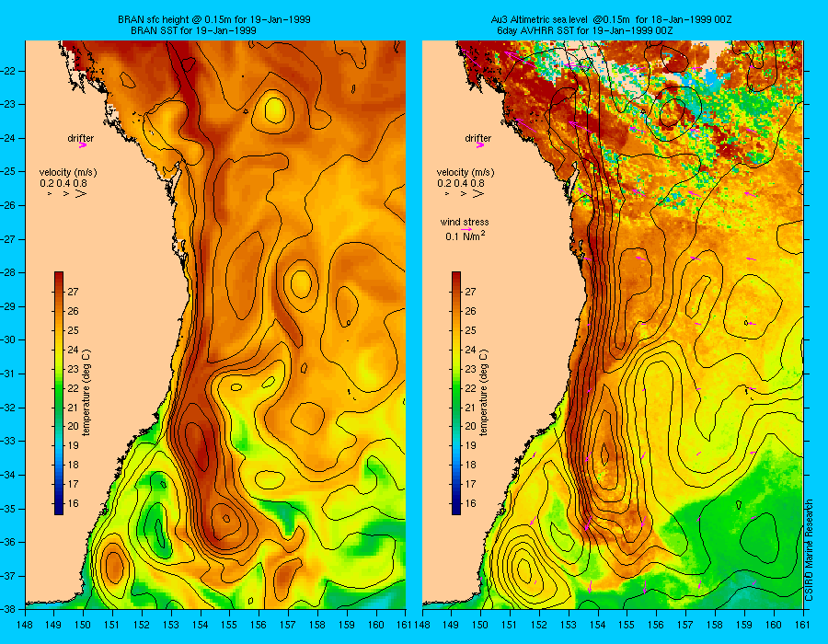Viewport: 828px width, 644px height.
Task: Click the largest 0.8 velocity arrowhead in AVHRR panel
Action: pos(477,194)
